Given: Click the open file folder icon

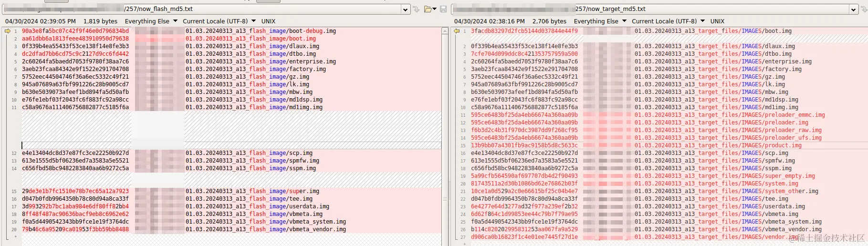Looking at the screenshot, I should coord(428,9).
